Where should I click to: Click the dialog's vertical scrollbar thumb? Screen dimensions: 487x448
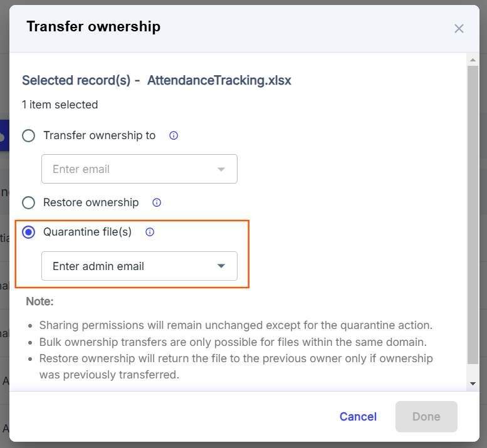(x=473, y=215)
